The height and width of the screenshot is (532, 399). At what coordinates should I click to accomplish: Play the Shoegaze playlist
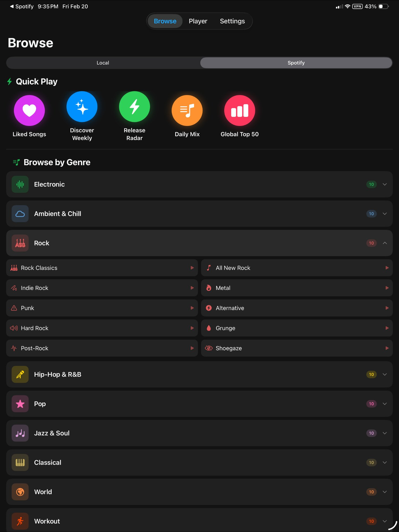tap(297, 348)
